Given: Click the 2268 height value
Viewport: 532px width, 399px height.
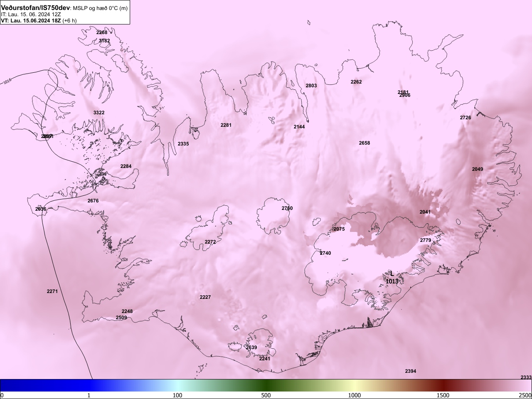Looking at the screenshot, I should tap(102, 32).
